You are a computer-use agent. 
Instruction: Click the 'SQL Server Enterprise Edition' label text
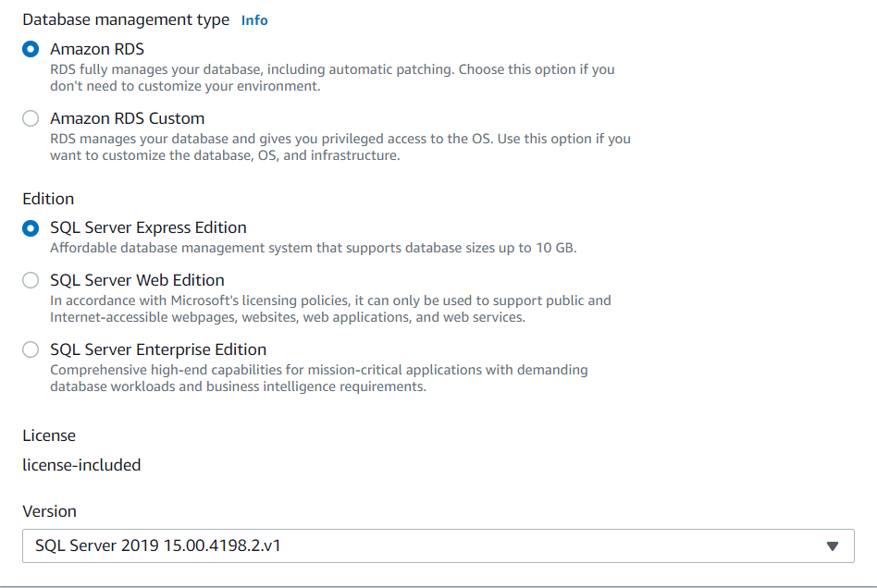[x=158, y=349]
